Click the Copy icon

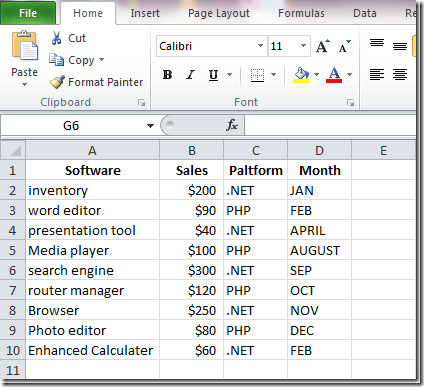56,60
